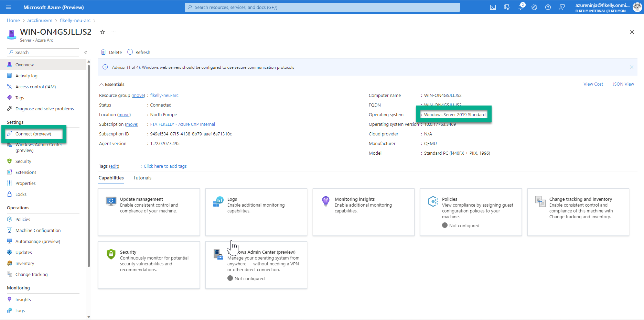This screenshot has width=644, height=320.
Task: Go to flkelly-neu-arc breadcrumb
Action: pos(75,20)
